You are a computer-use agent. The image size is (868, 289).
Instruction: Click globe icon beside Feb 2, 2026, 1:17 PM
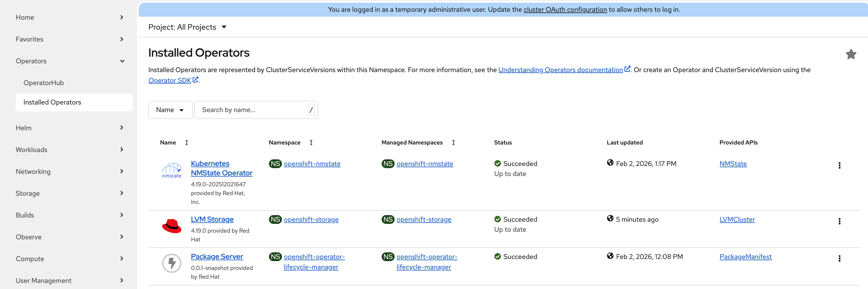(x=610, y=163)
